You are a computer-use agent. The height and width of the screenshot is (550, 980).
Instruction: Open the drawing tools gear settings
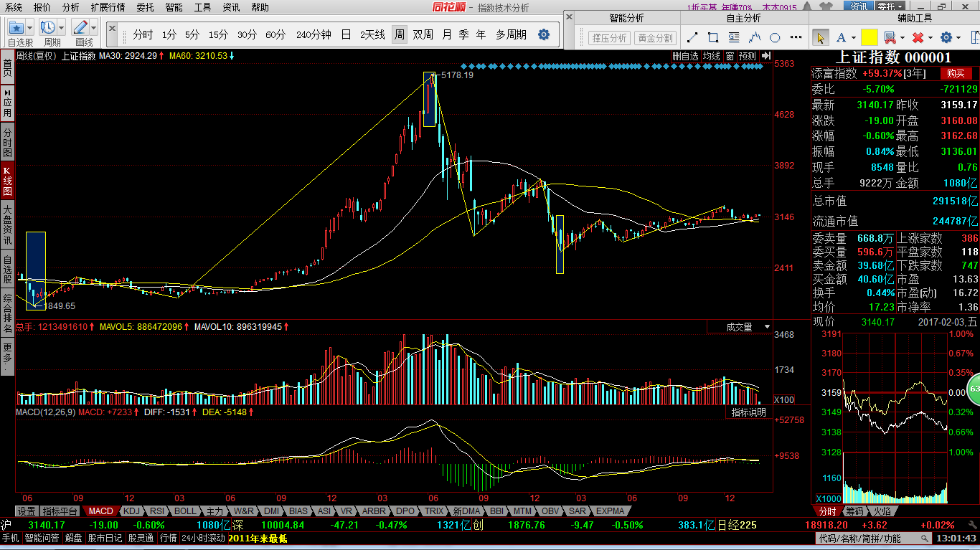tap(946, 37)
